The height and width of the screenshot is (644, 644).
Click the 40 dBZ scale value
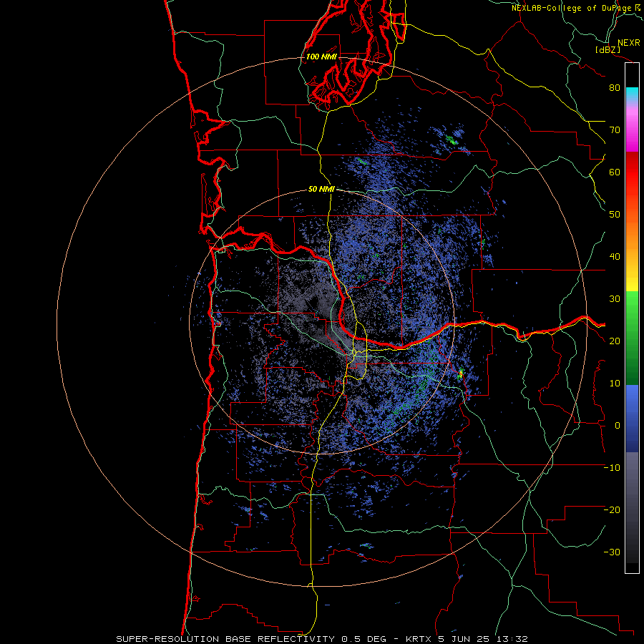point(615,257)
